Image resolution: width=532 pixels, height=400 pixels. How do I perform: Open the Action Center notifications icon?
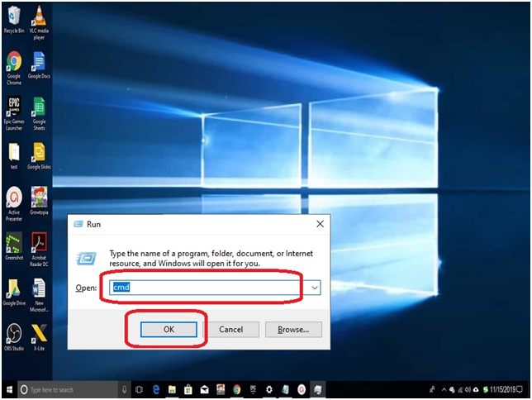point(519,389)
